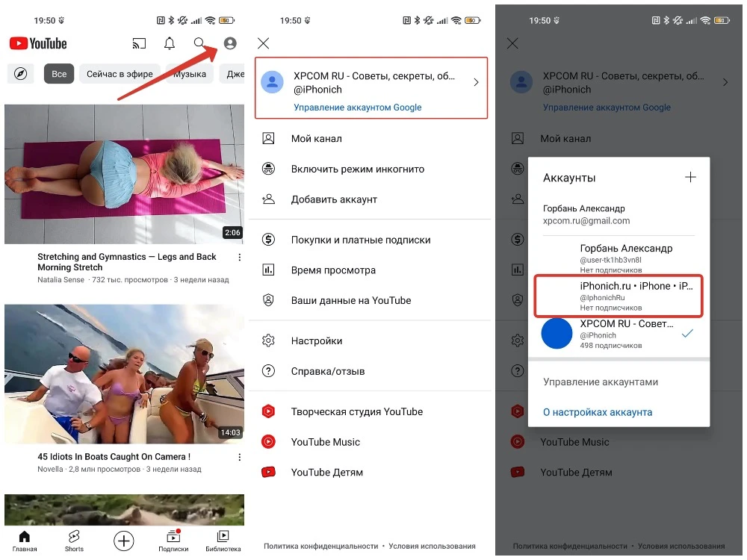Tap the create plus button
Image resolution: width=747 pixels, height=560 pixels.
[123, 541]
